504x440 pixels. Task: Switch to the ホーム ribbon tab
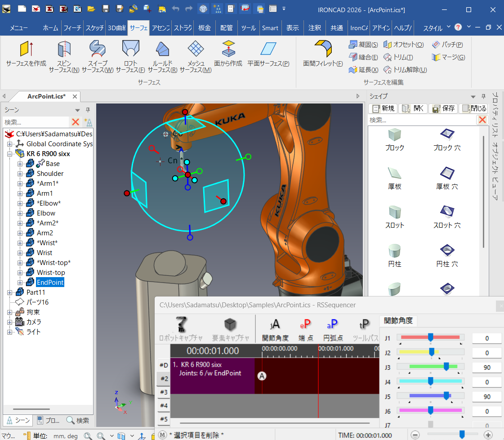(x=50, y=28)
